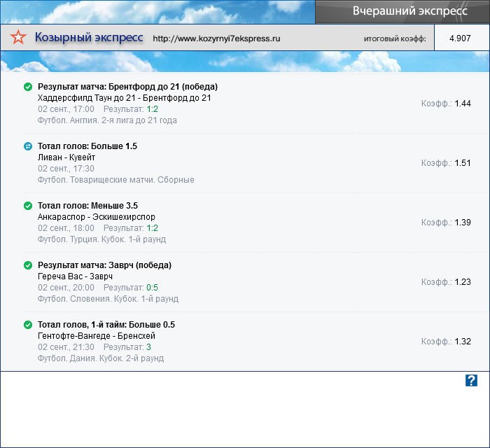490x448 pixels.
Task: Click Тотал голов: Больше 1.5 heading
Action: pyautogui.click(x=87, y=146)
